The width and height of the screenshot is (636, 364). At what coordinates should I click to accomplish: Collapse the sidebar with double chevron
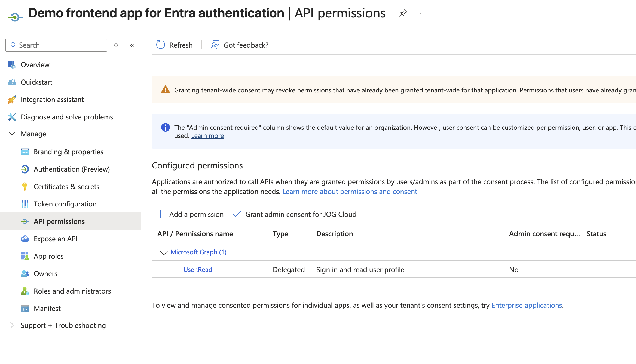(132, 45)
